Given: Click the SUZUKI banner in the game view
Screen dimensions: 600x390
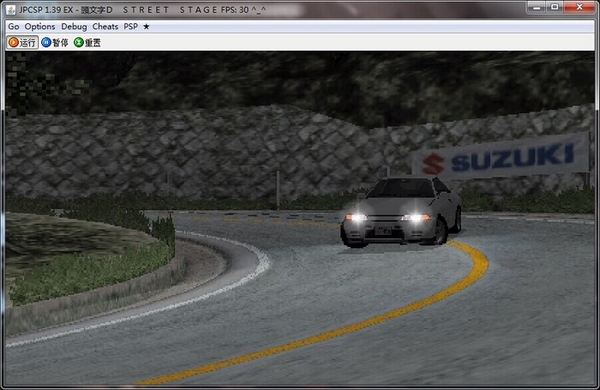Looking at the screenshot, I should click(x=501, y=157).
